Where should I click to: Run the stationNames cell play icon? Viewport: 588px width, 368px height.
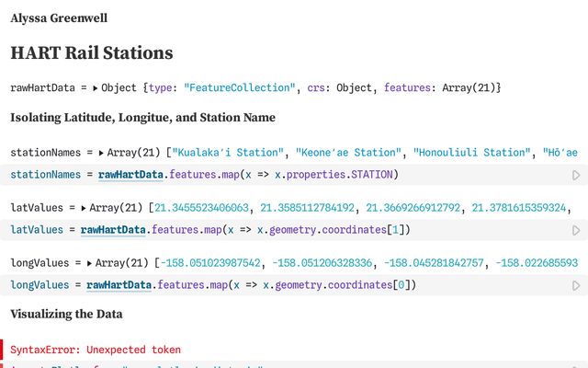coord(576,176)
